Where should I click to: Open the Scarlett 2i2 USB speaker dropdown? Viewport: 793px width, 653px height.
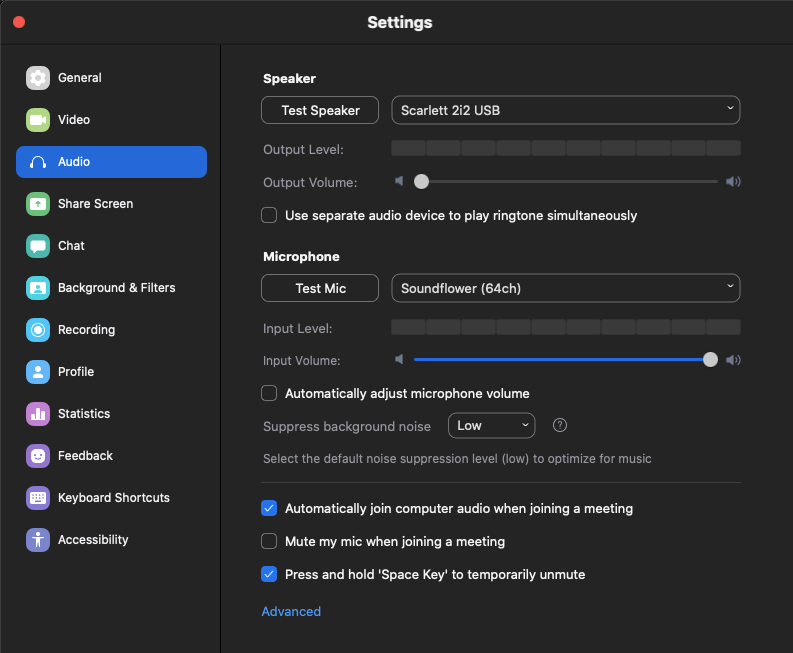(x=565, y=110)
